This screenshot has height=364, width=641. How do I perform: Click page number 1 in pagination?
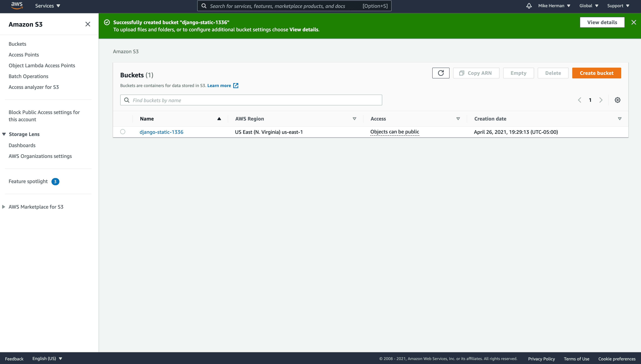tap(590, 100)
